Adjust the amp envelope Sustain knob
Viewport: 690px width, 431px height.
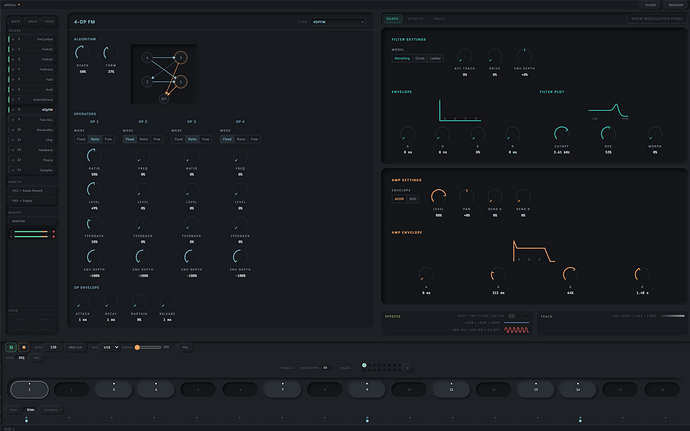pos(570,275)
